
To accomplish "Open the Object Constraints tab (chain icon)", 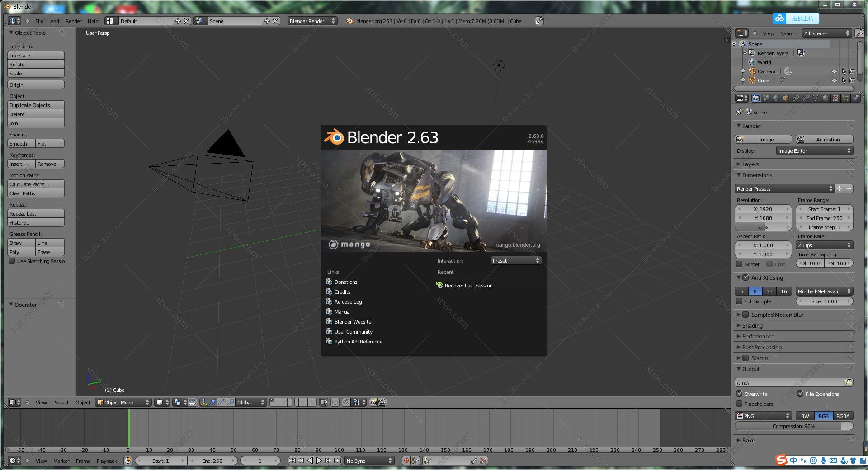I will [x=796, y=98].
